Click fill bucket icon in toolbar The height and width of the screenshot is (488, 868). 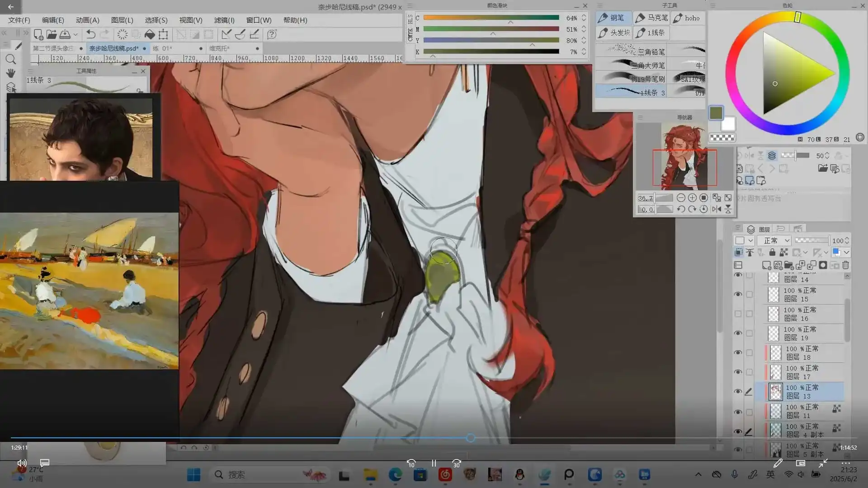(150, 34)
